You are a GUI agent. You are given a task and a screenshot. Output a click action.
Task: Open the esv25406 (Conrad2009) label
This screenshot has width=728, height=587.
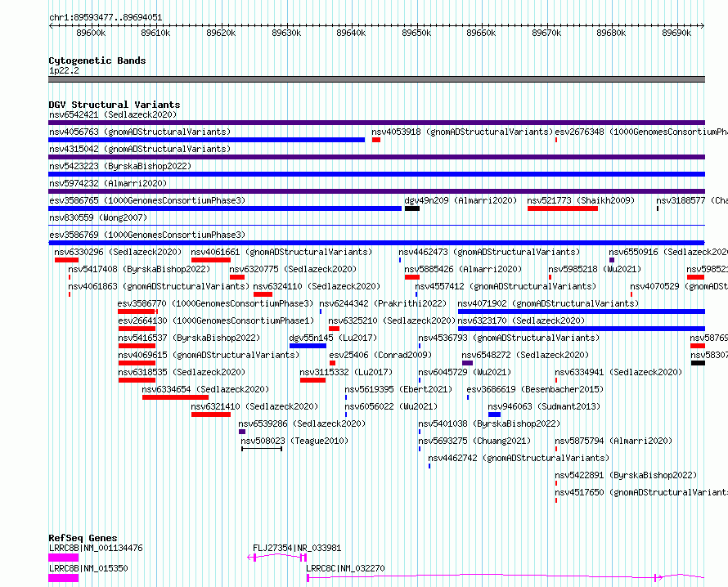click(x=380, y=355)
